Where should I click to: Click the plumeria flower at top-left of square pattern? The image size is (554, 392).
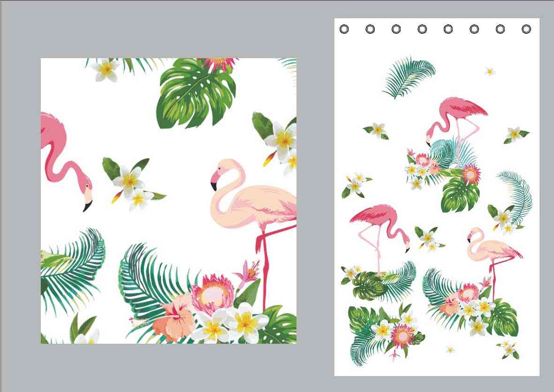[106, 69]
